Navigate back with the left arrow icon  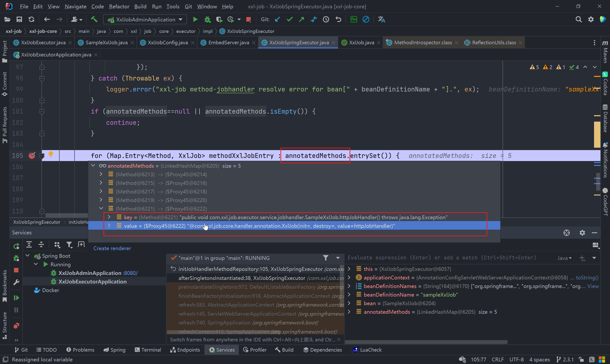(x=47, y=19)
